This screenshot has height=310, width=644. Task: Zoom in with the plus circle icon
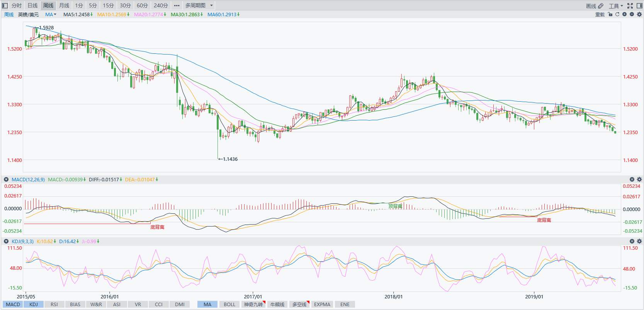click(625, 14)
